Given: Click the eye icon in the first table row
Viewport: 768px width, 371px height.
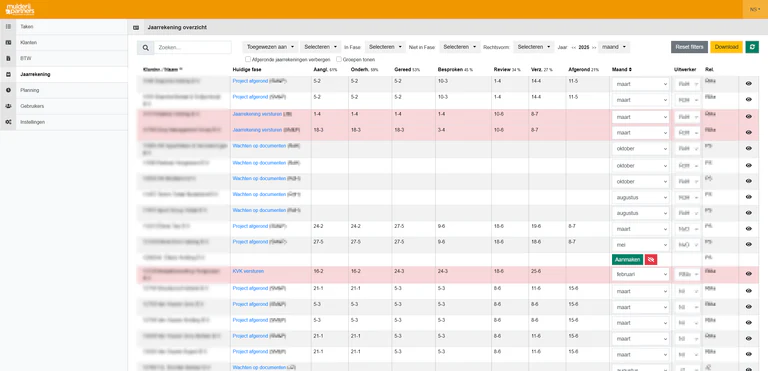Looking at the screenshot, I should [748, 84].
